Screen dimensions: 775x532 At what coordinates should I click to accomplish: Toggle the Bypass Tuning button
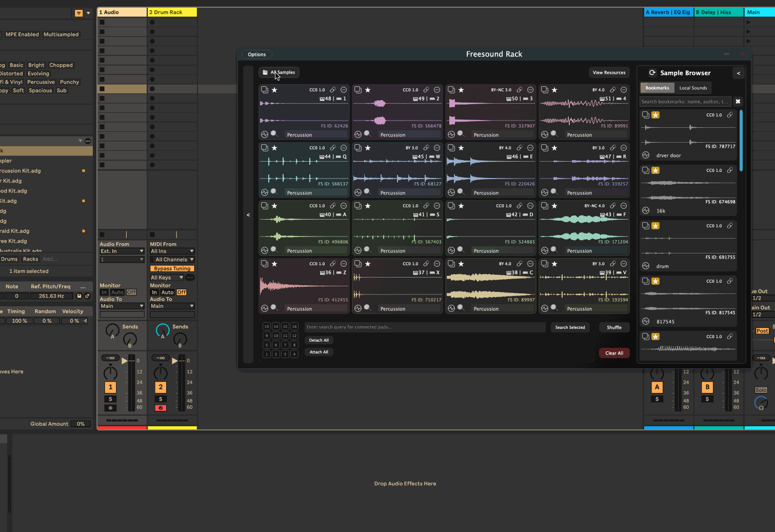pyautogui.click(x=172, y=268)
